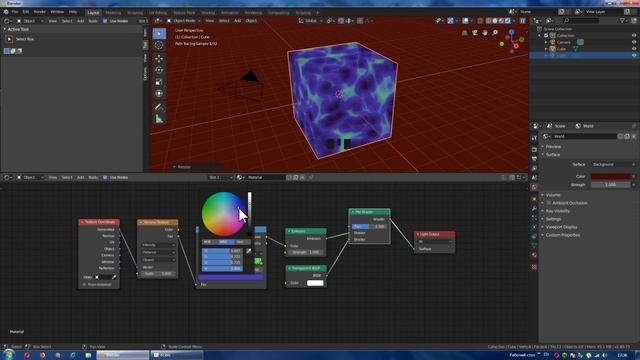Expand the Volume section in World properties
This screenshot has height=360, width=640.
[x=553, y=195]
